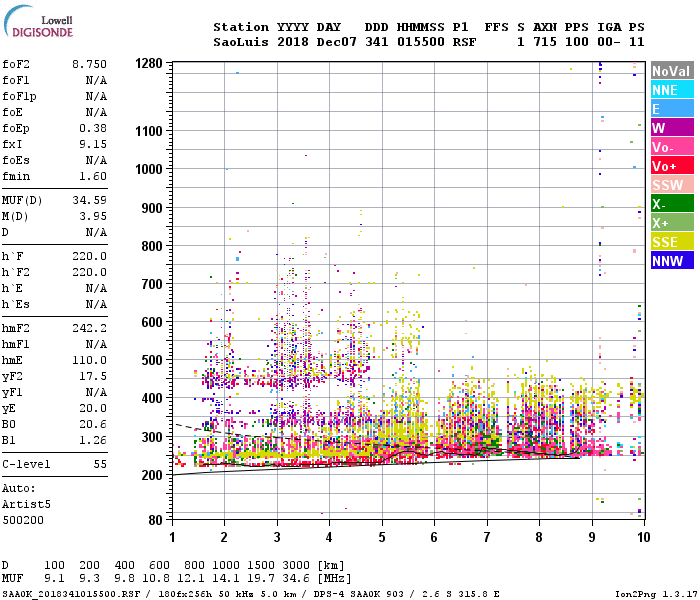Click the h`F value 220.0
700x600 pixels.
click(89, 257)
